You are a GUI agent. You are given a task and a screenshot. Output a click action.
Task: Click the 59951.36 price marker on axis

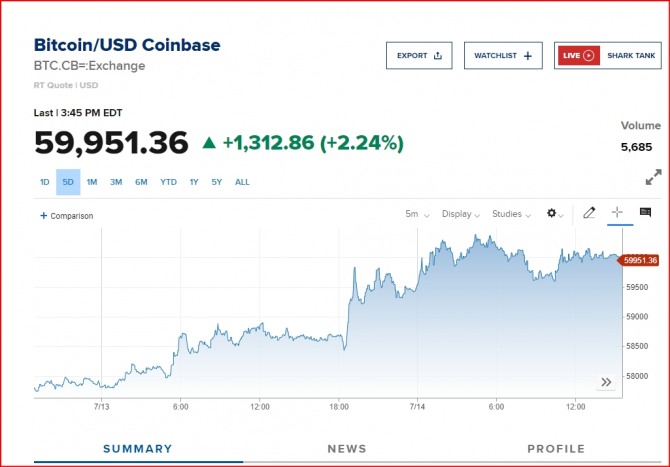(x=639, y=260)
